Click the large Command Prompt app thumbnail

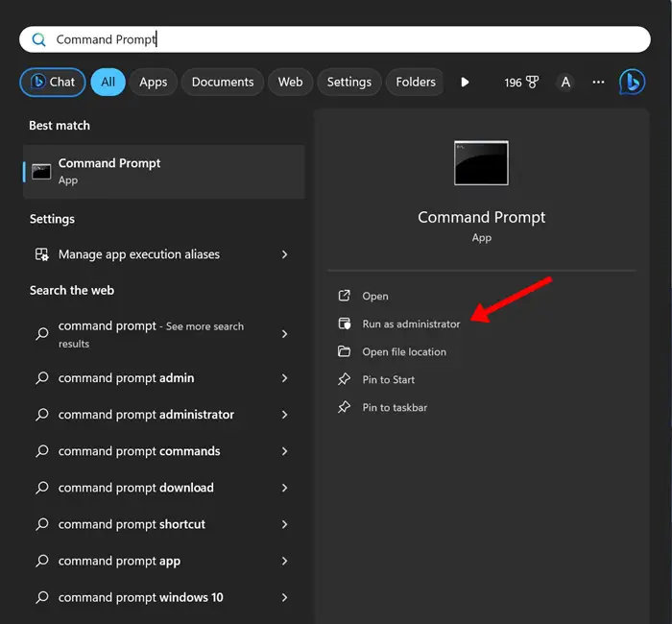pyautogui.click(x=481, y=163)
